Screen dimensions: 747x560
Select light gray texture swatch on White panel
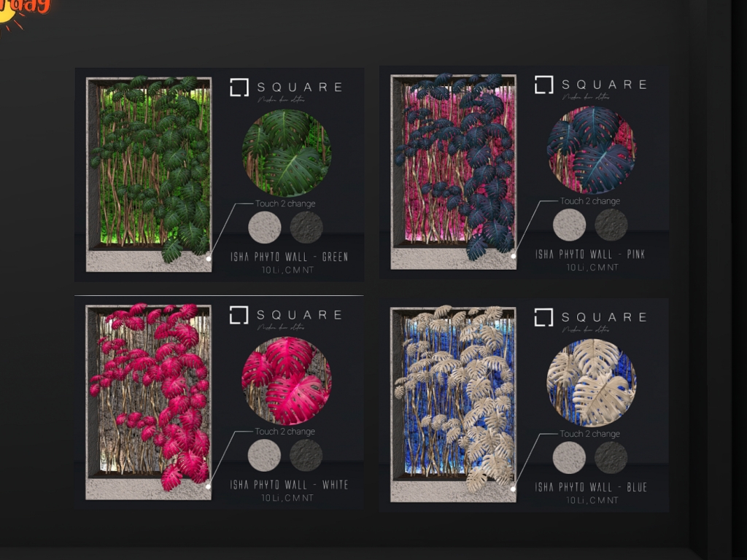pyautogui.click(x=264, y=455)
